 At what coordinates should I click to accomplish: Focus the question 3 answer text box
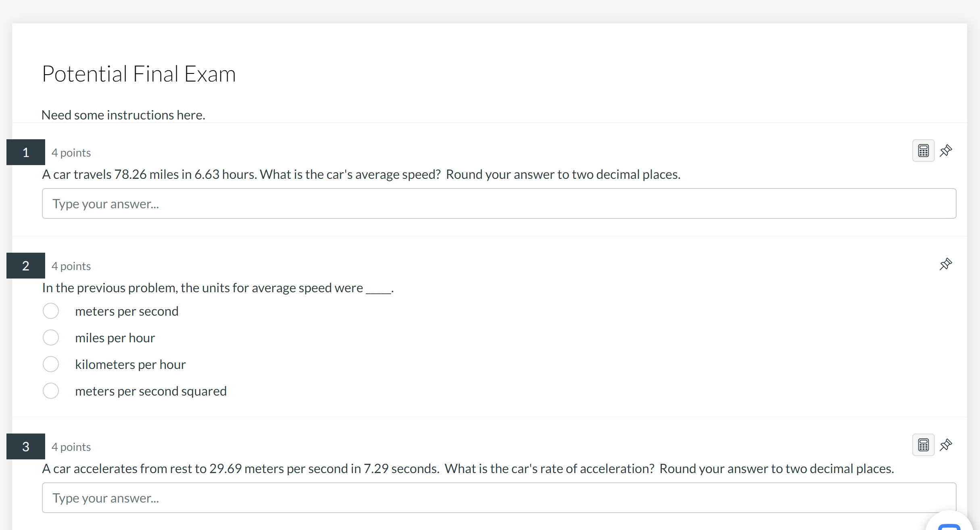pyautogui.click(x=499, y=498)
